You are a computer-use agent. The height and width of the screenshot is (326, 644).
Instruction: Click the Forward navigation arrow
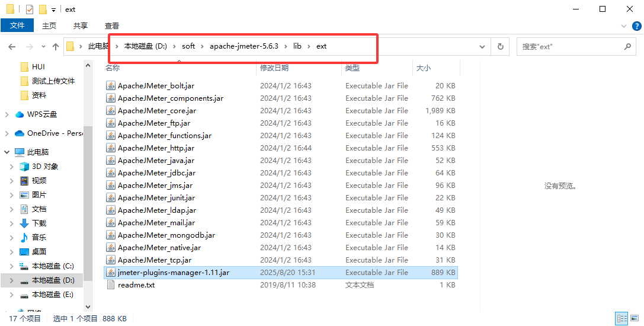coord(29,46)
